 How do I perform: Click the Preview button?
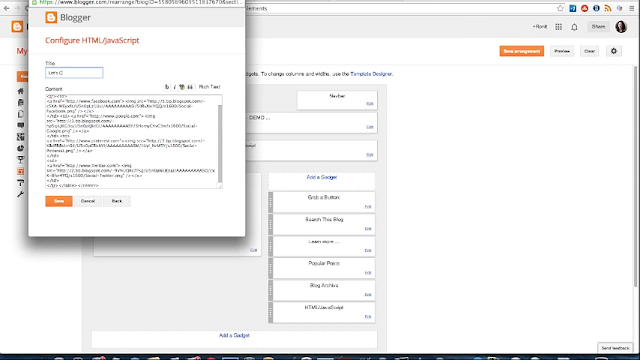pos(562,51)
